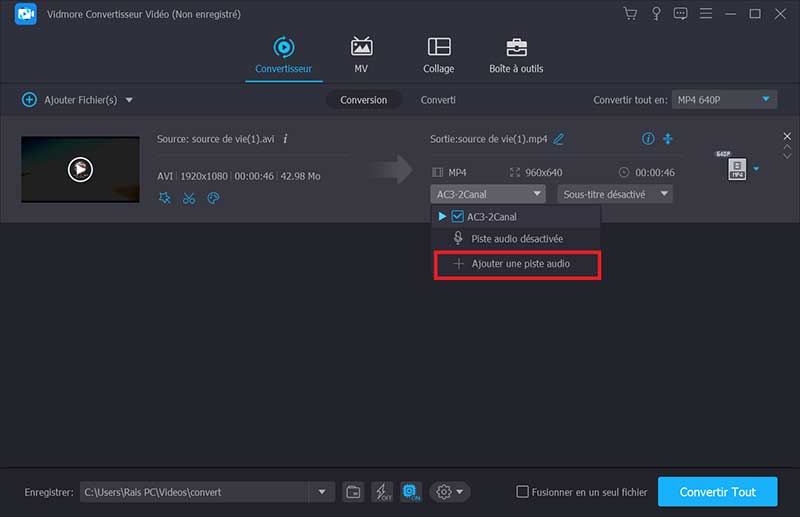Open the settings gear dropdown

(449, 492)
